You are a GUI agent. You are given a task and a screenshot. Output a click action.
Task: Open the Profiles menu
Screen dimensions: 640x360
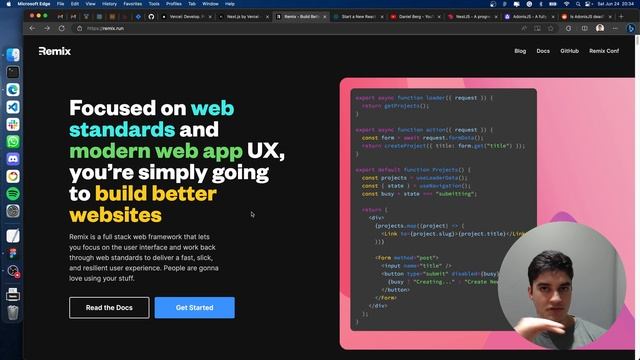point(174,4)
